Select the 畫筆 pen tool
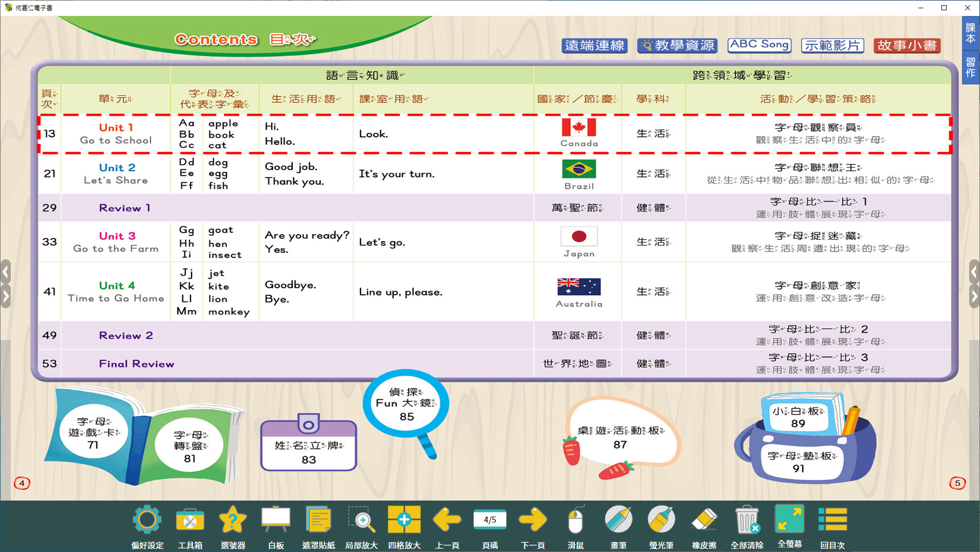 pos(618,521)
